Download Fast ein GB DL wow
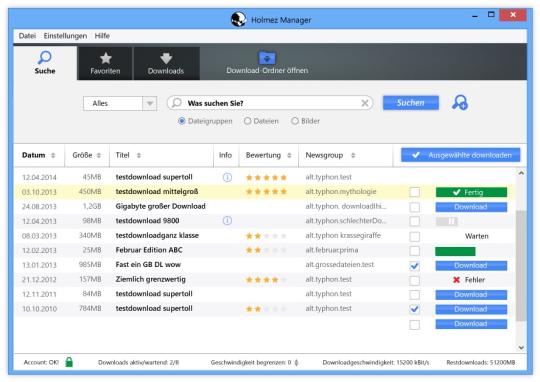 coord(471,265)
